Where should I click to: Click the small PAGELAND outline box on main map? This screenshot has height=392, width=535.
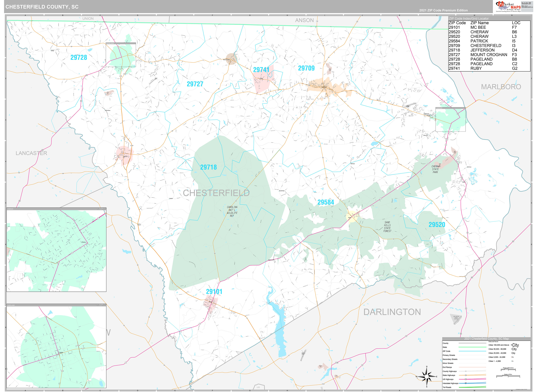pos(121,55)
